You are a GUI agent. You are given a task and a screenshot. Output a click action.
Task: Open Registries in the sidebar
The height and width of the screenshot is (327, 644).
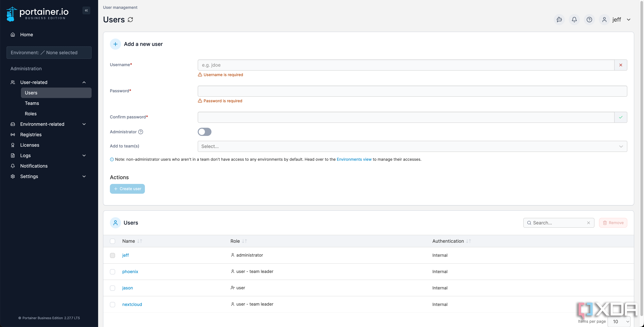(x=49, y=135)
